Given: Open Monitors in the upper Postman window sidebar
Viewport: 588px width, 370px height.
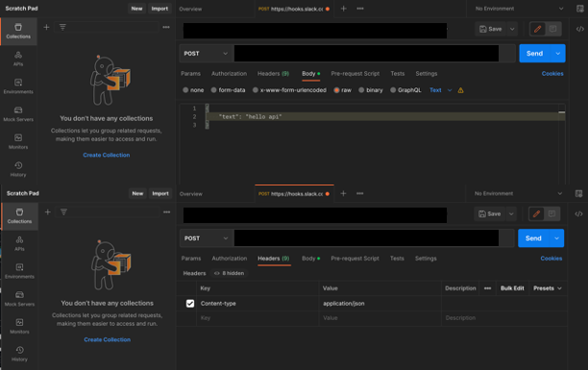Looking at the screenshot, I should pos(18,142).
